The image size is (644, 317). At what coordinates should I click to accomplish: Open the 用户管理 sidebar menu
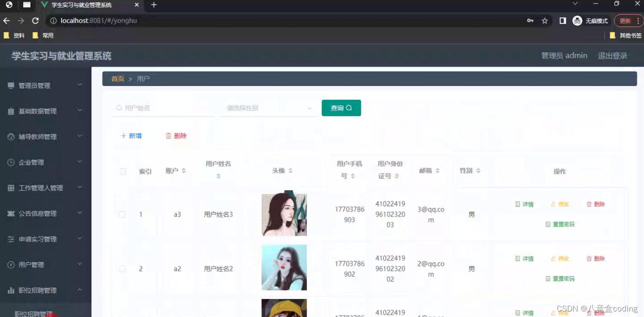[46, 265]
